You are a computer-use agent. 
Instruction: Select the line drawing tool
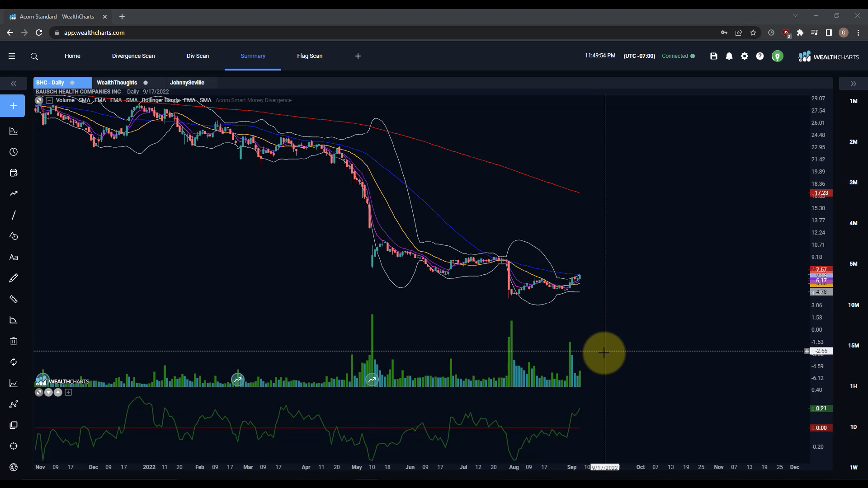click(14, 215)
